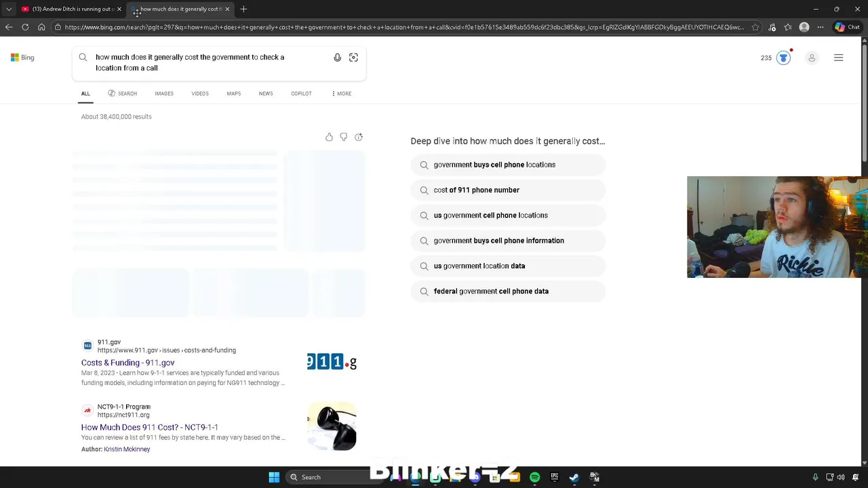Viewport: 868px width, 488px height.
Task: Open a new browser tab with the plus icon
Action: pos(243,9)
